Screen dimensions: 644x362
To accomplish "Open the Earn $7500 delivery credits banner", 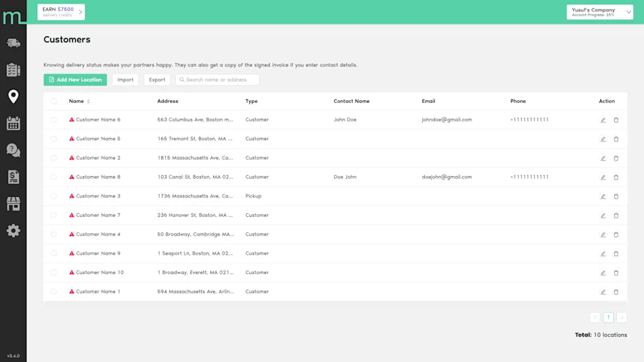I will click(x=62, y=12).
